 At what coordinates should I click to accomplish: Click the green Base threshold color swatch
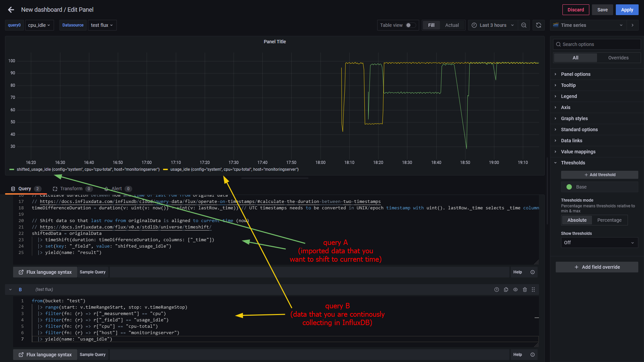click(x=569, y=187)
